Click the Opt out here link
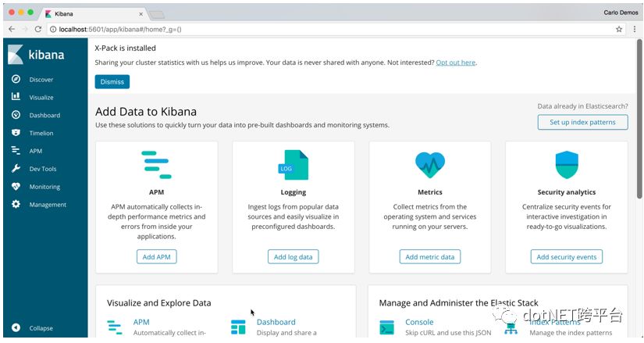The height and width of the screenshot is (343, 644). (x=455, y=63)
